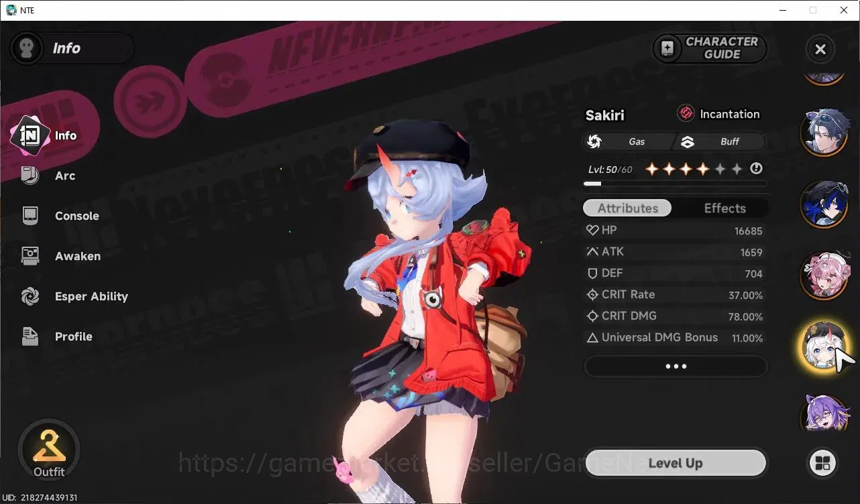
Task: Click the star rank row
Action: (694, 169)
